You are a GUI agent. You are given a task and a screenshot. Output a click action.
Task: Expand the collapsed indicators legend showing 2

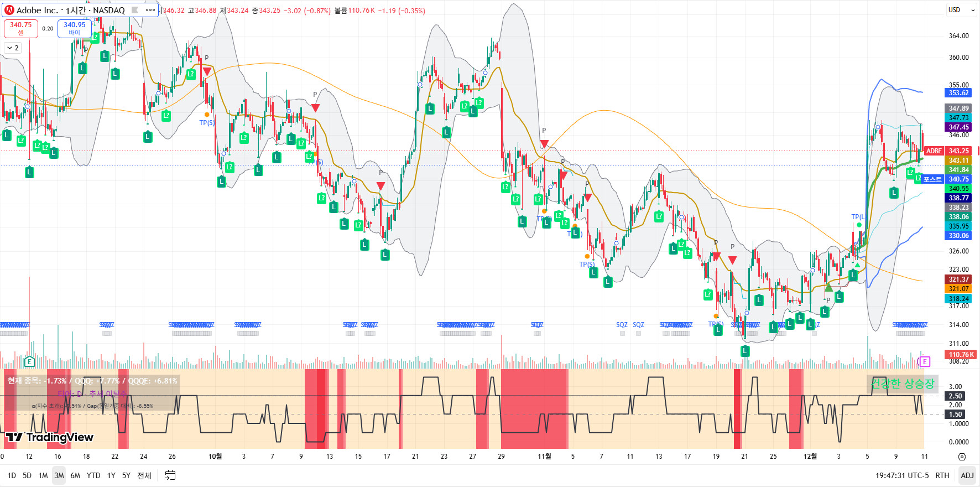(12, 48)
